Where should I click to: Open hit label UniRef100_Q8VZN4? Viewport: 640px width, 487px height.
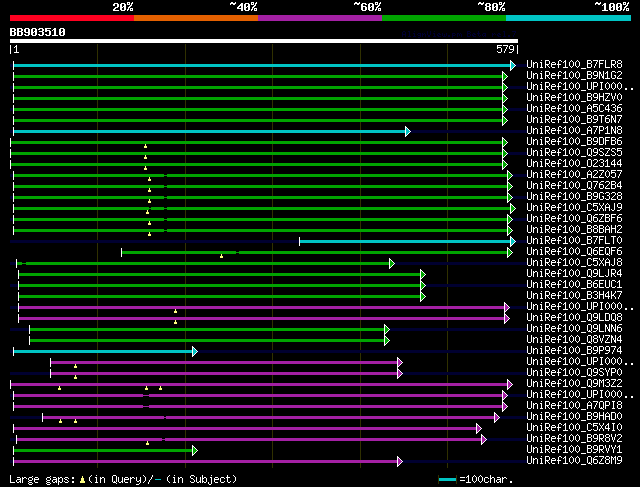(x=574, y=340)
